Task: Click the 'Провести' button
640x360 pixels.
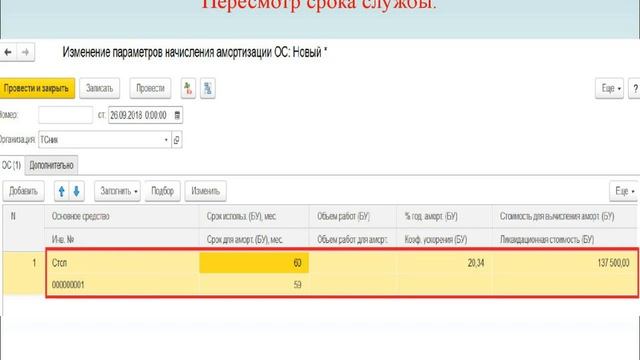Action: click(150, 88)
